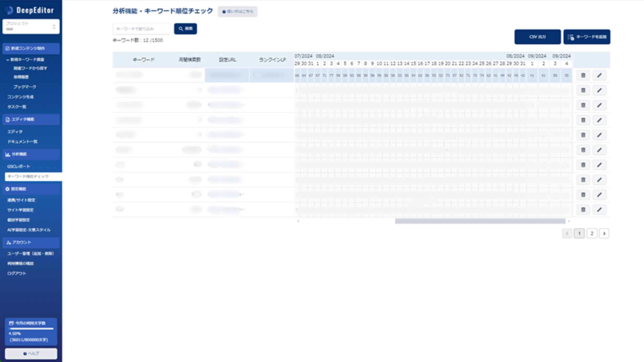Click the 月間検索数 column header

tap(190, 60)
